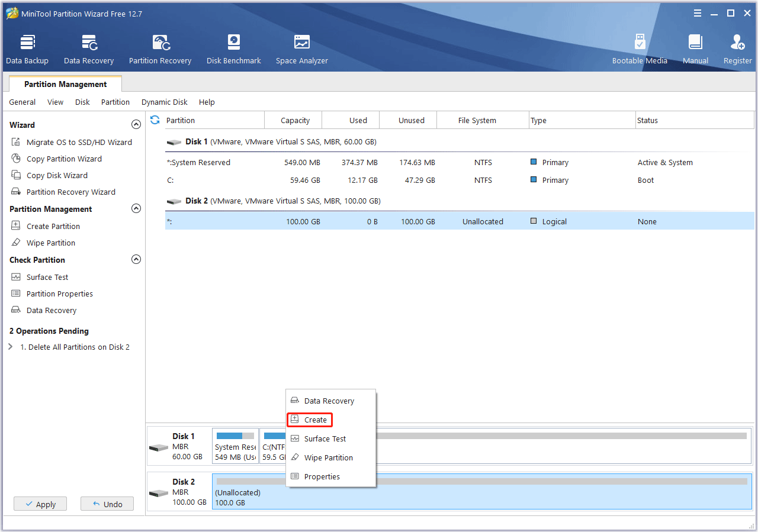Screen dimensions: 758x532
Task: Start Migrate OS to SSD/HD Wizard
Action: [x=72, y=142]
